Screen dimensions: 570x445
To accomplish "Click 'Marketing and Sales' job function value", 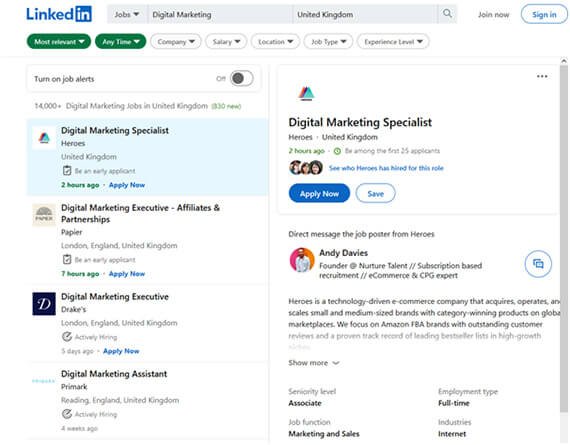I will [324, 434].
